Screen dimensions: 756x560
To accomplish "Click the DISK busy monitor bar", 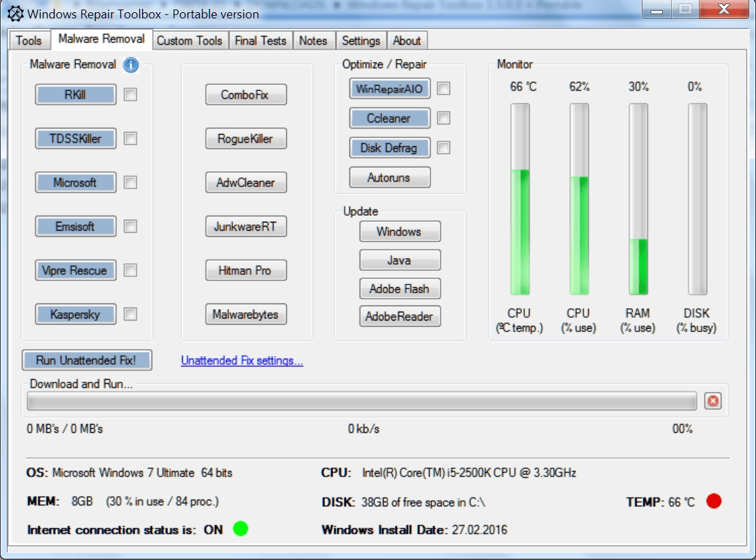I will pyautogui.click(x=697, y=199).
